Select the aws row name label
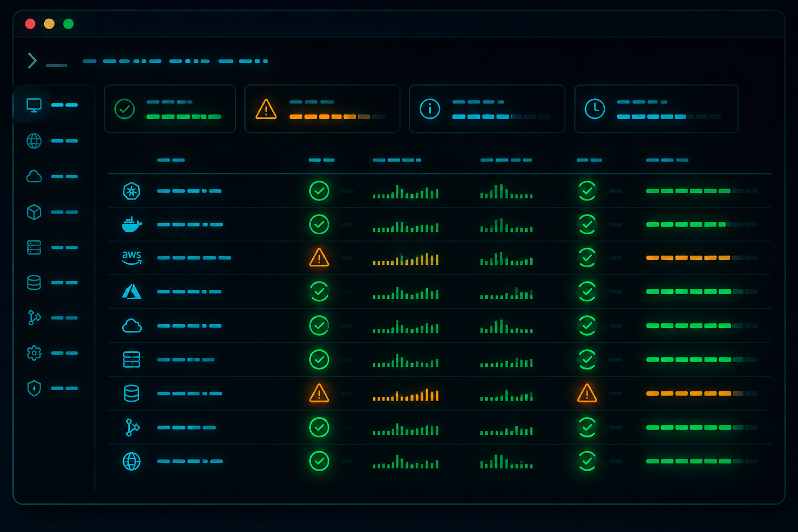This screenshot has height=532, width=798. (x=194, y=258)
